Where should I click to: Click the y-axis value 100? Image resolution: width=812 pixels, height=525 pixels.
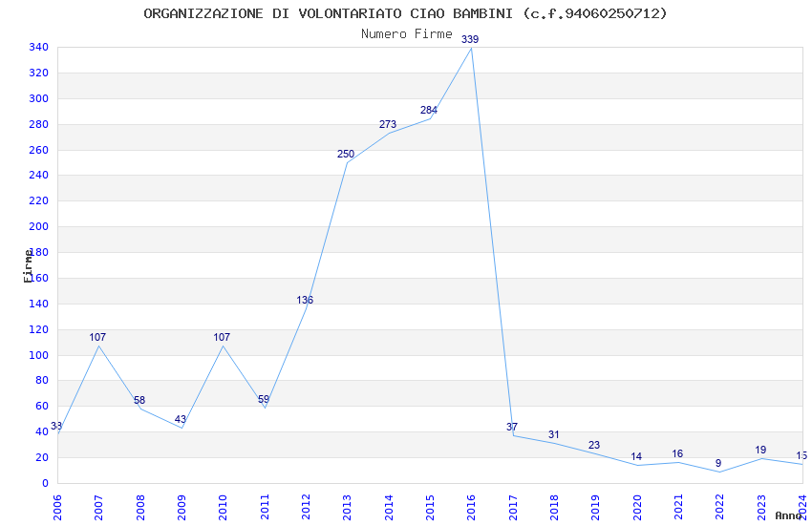point(39,355)
